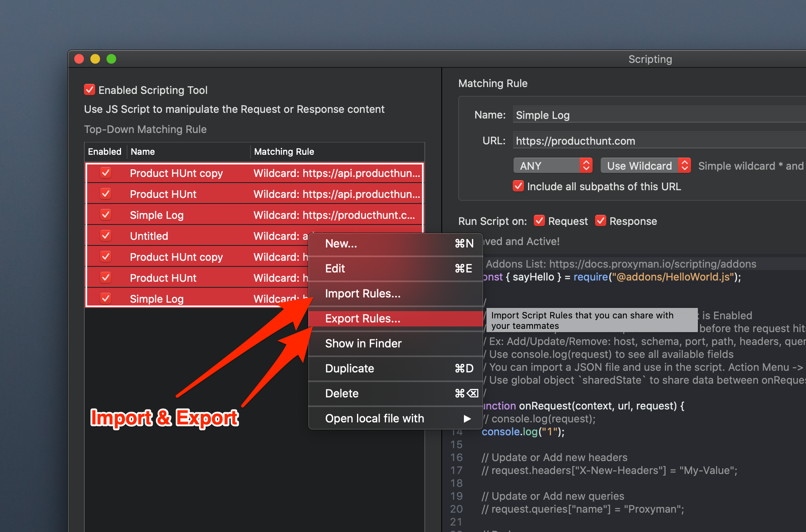Disable Run Script on Request checkbox

click(539, 221)
